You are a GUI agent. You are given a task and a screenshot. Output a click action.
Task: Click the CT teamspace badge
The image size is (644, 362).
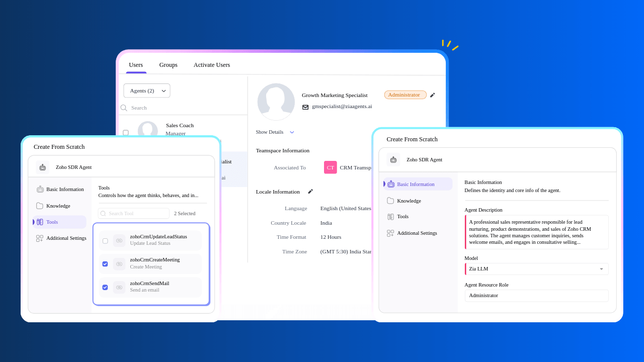[x=330, y=167]
